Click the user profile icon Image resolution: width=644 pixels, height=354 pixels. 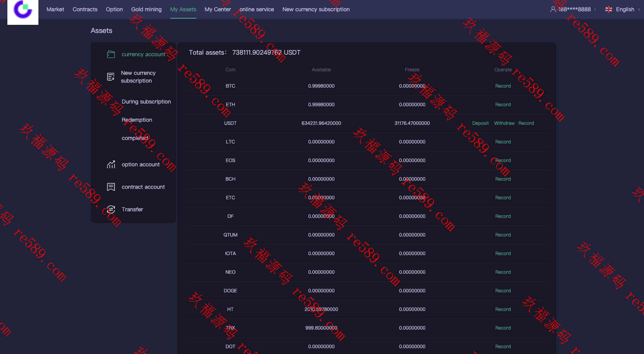553,9
